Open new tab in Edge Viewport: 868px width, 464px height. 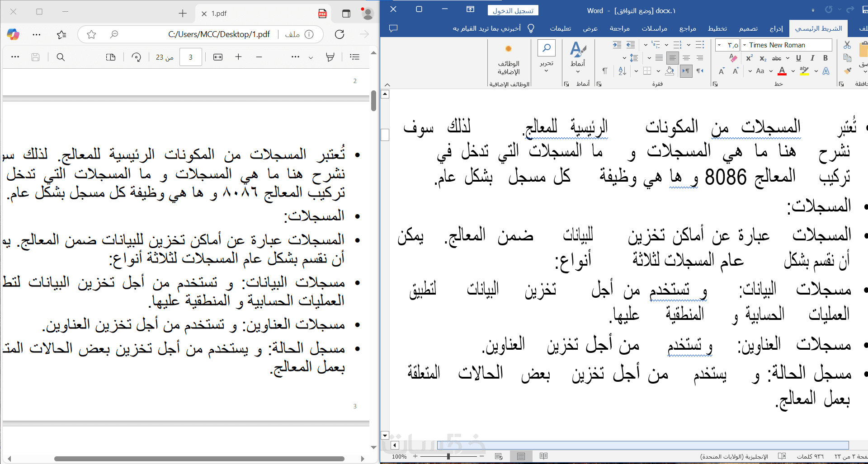point(183,14)
